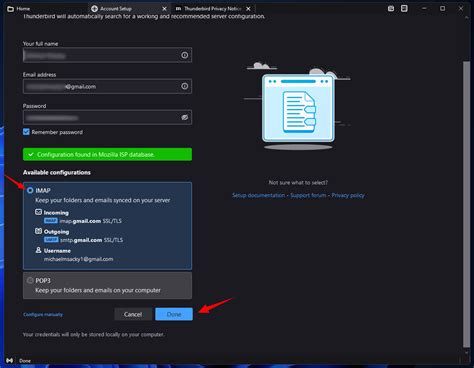Click the Password input field
Image resolution: width=474 pixels, height=368 pixels.
click(x=107, y=117)
